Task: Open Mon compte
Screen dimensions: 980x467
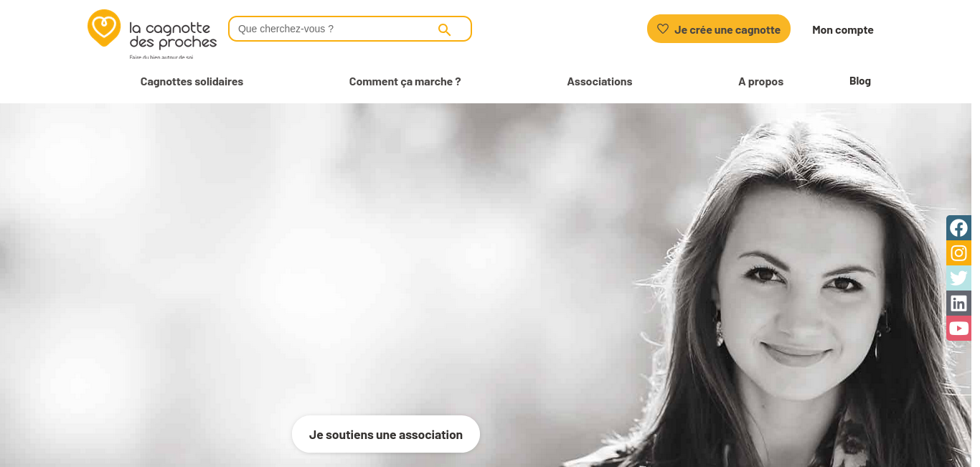Action: (x=843, y=29)
